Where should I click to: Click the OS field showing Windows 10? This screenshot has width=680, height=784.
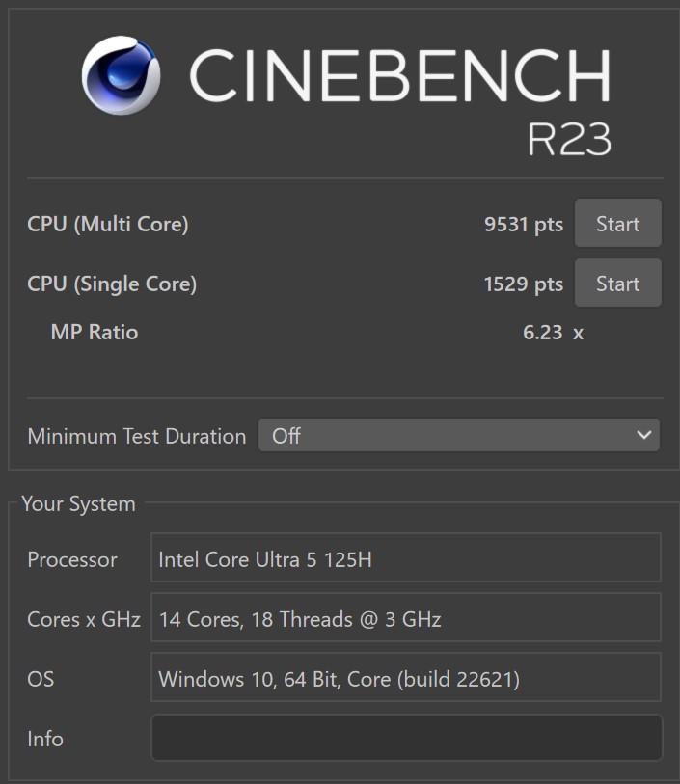tap(406, 678)
